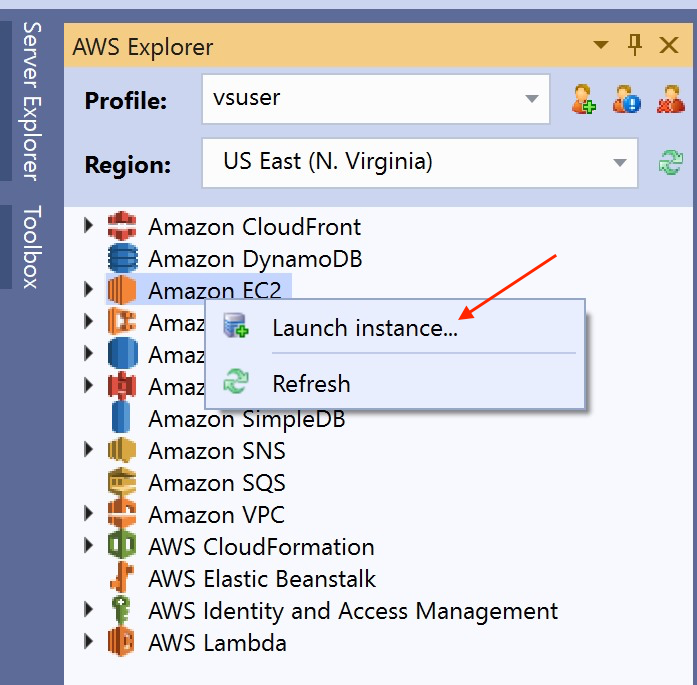The image size is (697, 685).
Task: Expand the Amazon SNS node
Action: pos(88,449)
